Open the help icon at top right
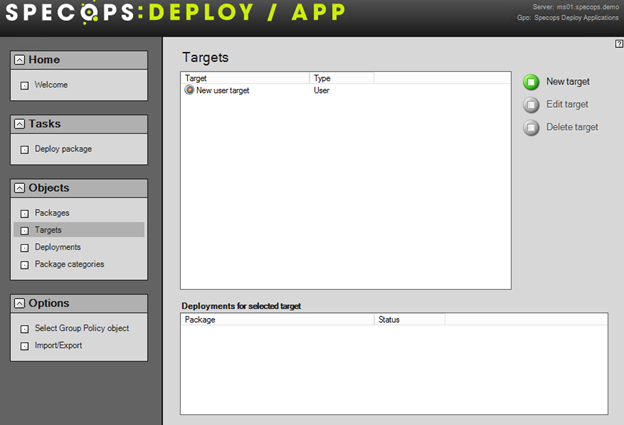The width and height of the screenshot is (624, 425). tap(619, 44)
